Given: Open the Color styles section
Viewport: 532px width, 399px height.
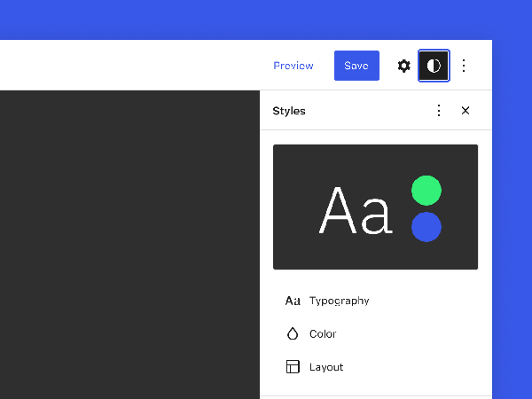Looking at the screenshot, I should [323, 334].
